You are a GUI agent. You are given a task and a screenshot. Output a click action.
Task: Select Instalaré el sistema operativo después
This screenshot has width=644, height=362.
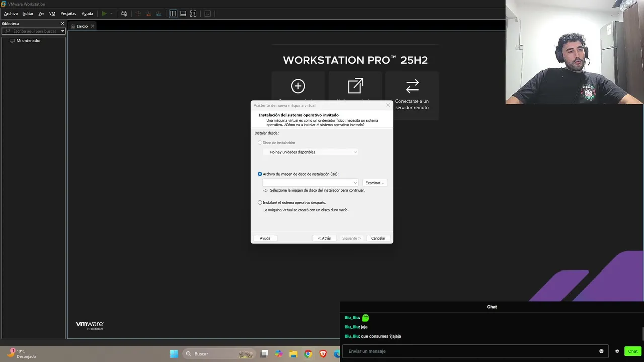click(x=260, y=202)
